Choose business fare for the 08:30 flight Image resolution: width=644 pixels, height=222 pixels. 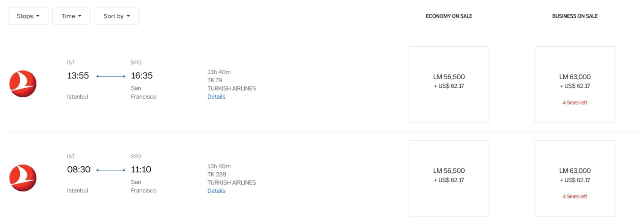coord(574,178)
